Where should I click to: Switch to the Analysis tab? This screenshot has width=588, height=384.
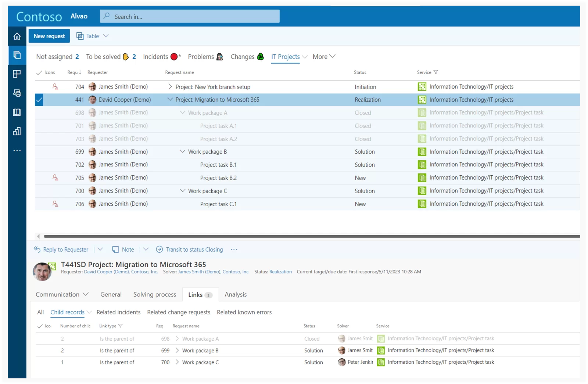tap(236, 294)
